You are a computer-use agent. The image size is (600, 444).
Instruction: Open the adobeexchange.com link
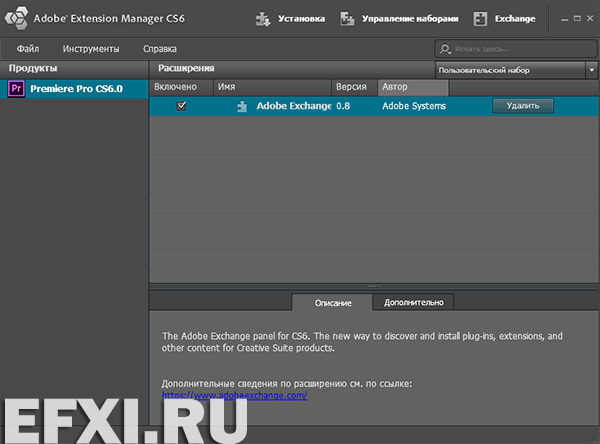pyautogui.click(x=234, y=395)
